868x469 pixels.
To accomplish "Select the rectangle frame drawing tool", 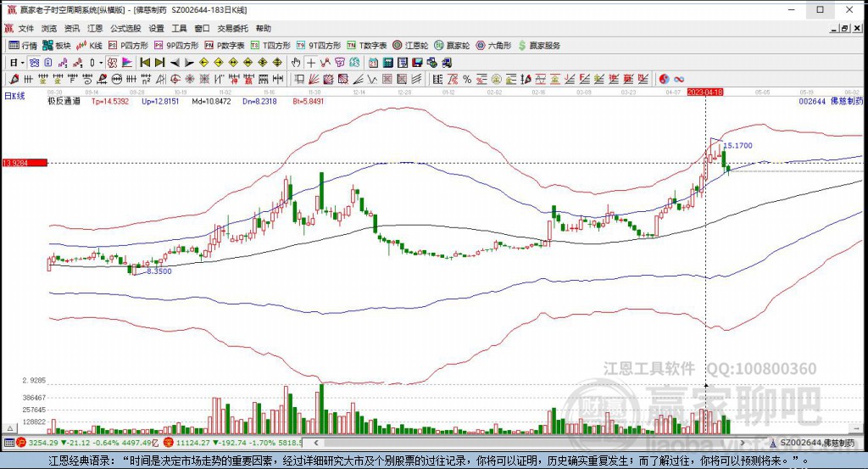I will point(299,79).
